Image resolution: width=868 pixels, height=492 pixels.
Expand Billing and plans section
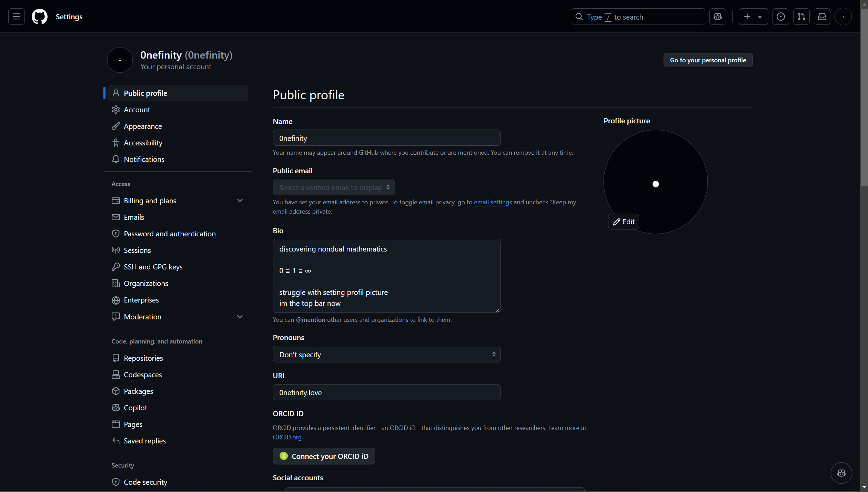coord(178,201)
